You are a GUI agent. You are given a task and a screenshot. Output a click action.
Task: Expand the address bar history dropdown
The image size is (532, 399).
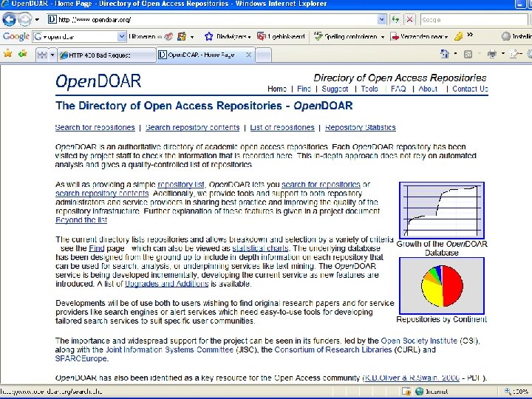[382, 20]
